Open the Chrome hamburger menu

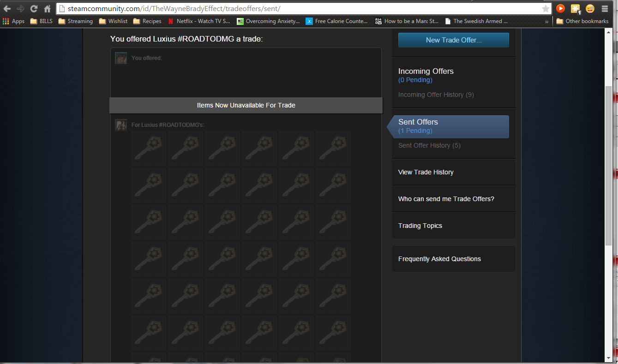(605, 9)
